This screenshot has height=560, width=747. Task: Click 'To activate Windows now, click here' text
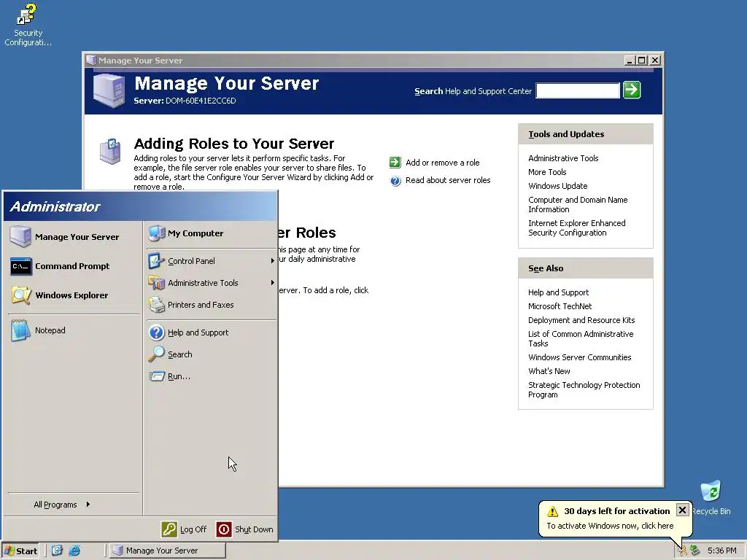(610, 526)
